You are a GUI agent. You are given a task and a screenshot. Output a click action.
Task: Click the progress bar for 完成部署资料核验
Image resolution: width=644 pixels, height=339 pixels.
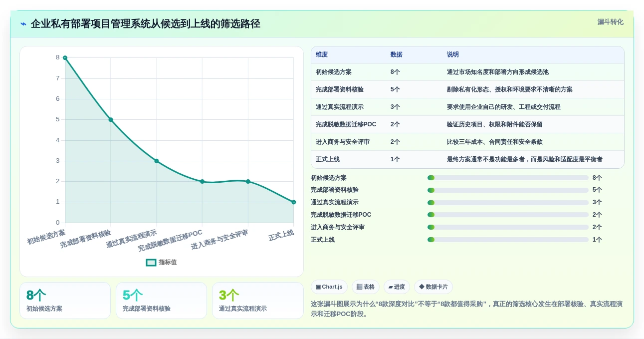click(x=508, y=190)
